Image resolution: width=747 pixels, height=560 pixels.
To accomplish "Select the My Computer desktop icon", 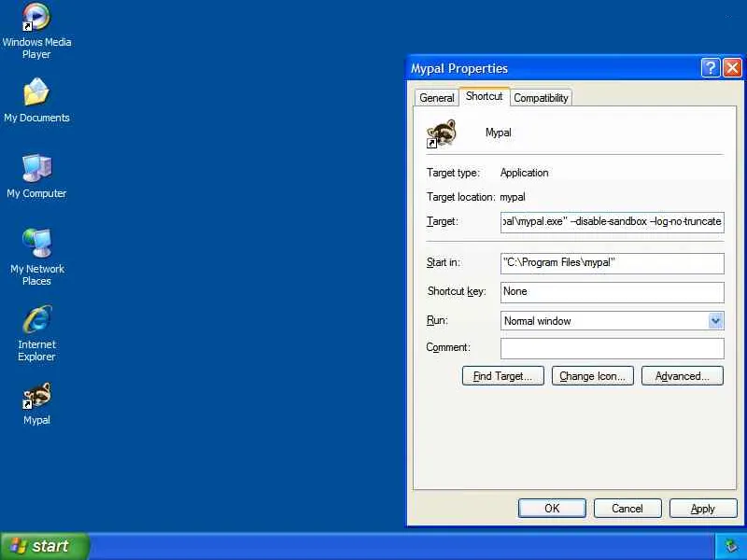I will tap(36, 176).
